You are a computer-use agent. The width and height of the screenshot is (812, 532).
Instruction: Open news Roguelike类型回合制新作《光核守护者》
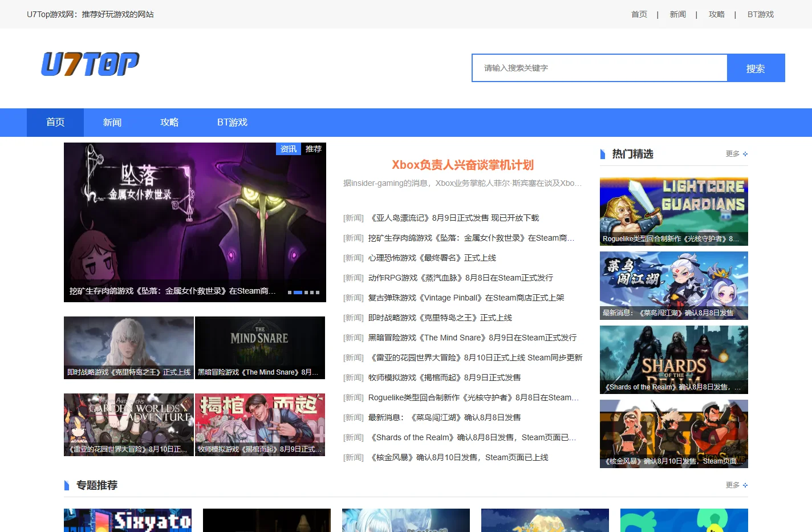[474, 397]
